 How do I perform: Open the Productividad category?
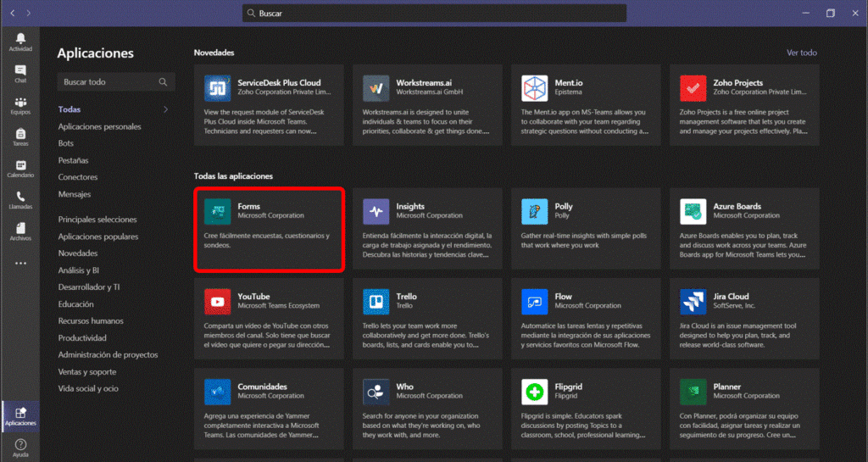pos(82,337)
